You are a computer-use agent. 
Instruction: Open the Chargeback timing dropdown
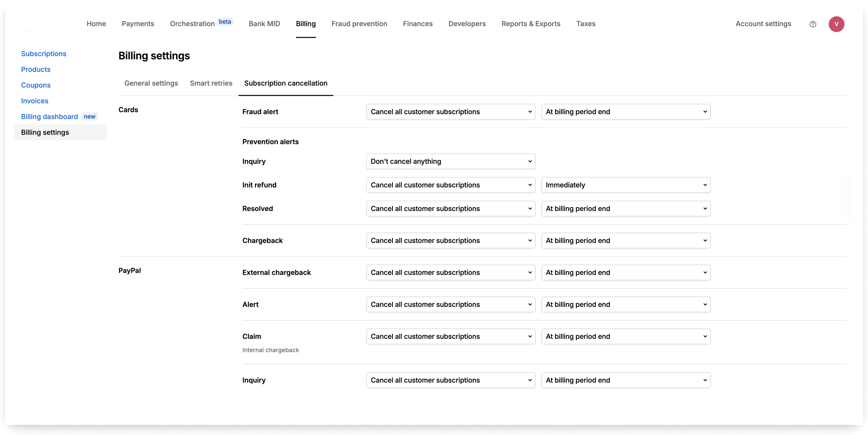coord(626,240)
